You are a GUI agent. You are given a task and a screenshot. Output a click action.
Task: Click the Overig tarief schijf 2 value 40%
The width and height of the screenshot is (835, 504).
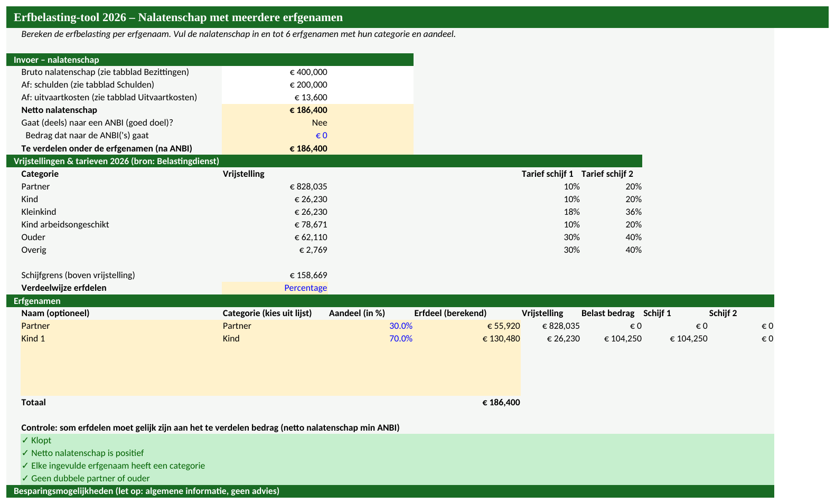[633, 250]
